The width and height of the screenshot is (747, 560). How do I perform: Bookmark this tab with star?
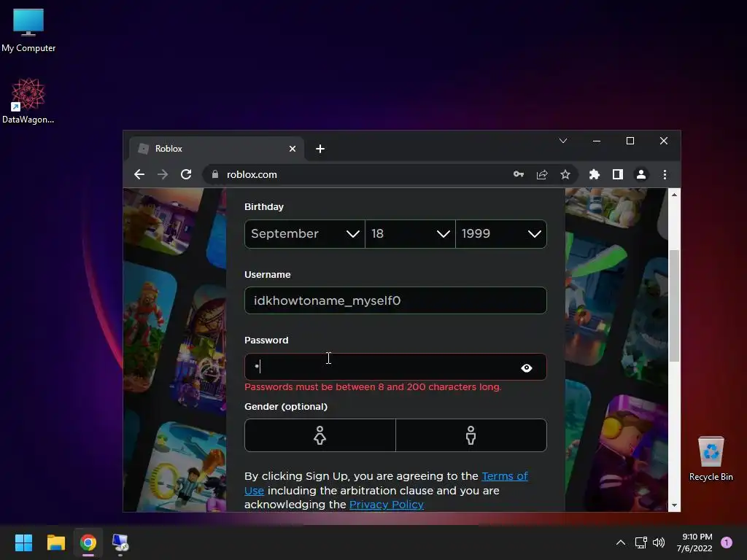[x=565, y=175]
